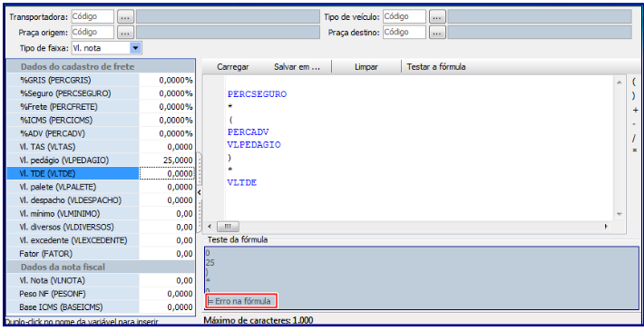Select Vl. excedente (VLEXCEDENTE) variable row
Image resolution: width=644 pixels, height=331 pixels.
point(101,240)
